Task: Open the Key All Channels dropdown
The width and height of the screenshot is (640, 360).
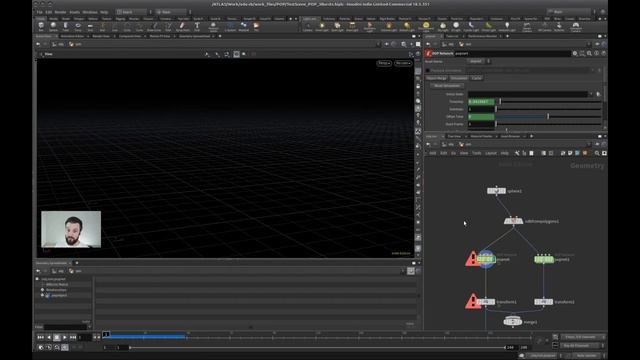Action: coord(582,346)
